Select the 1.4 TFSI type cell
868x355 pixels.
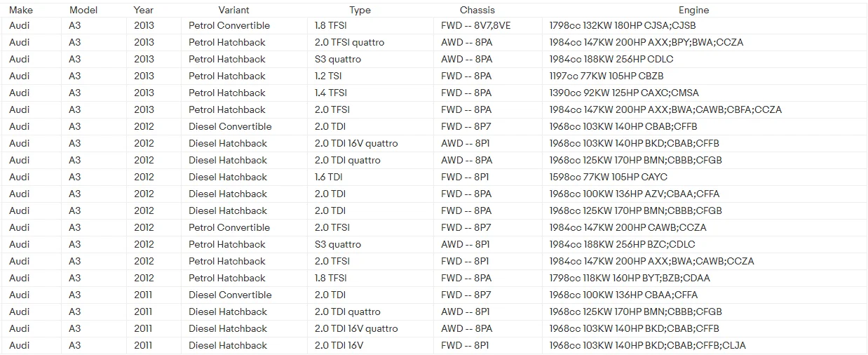point(370,93)
